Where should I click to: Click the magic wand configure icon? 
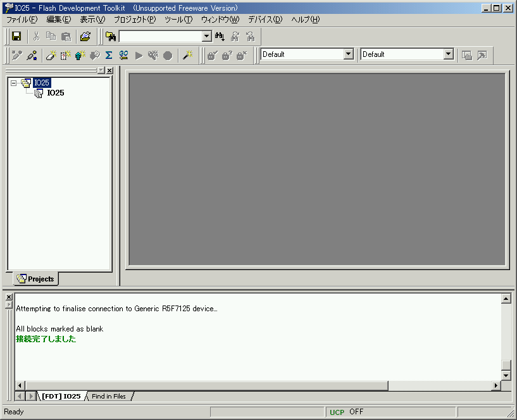click(187, 56)
